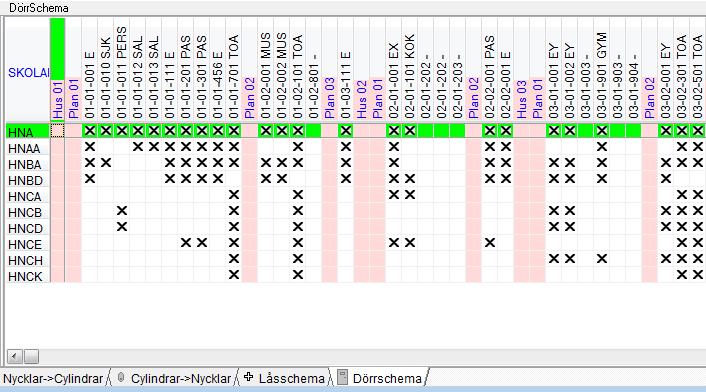Click the 01-02-801 column header
This screenshot has height=392, width=706.
pyautogui.click(x=314, y=87)
